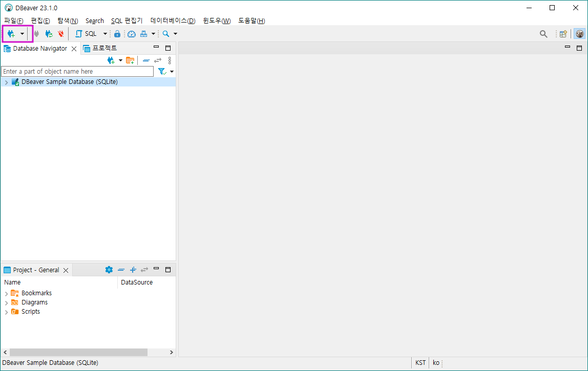Click gray global search magnifier at top right
This screenshot has width=588, height=371.
pyautogui.click(x=543, y=34)
